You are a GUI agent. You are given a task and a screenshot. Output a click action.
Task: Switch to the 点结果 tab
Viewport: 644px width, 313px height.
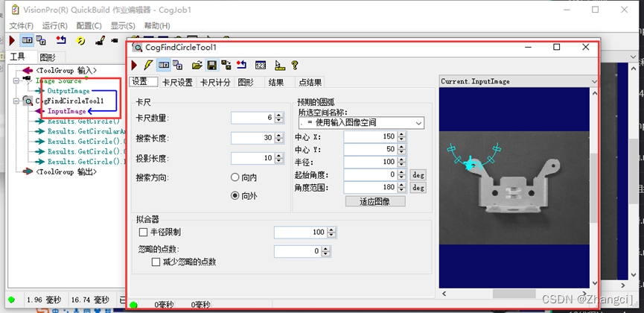tap(310, 82)
